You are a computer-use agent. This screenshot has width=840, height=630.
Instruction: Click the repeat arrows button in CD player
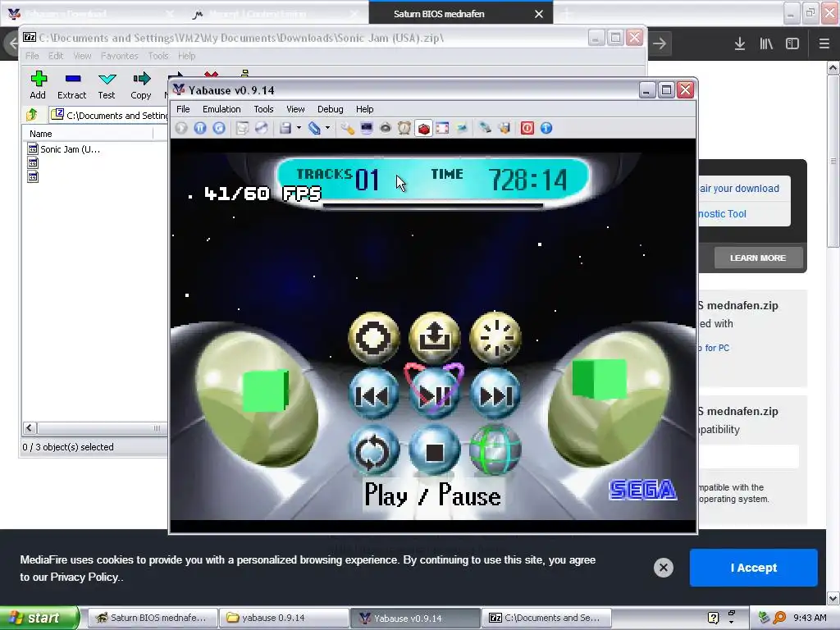(373, 451)
